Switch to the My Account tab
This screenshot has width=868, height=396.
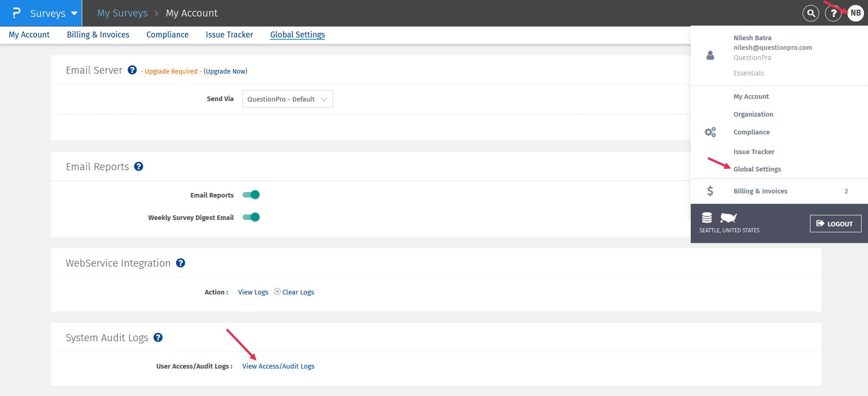pyautogui.click(x=29, y=35)
